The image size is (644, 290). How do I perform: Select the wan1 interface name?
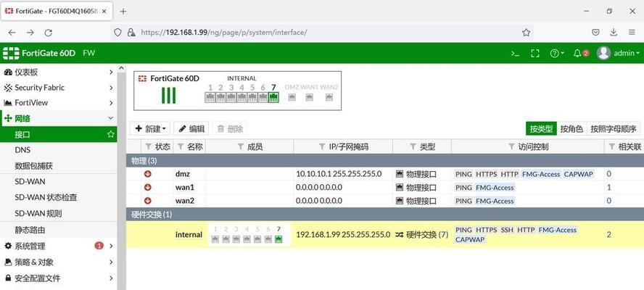pos(184,187)
